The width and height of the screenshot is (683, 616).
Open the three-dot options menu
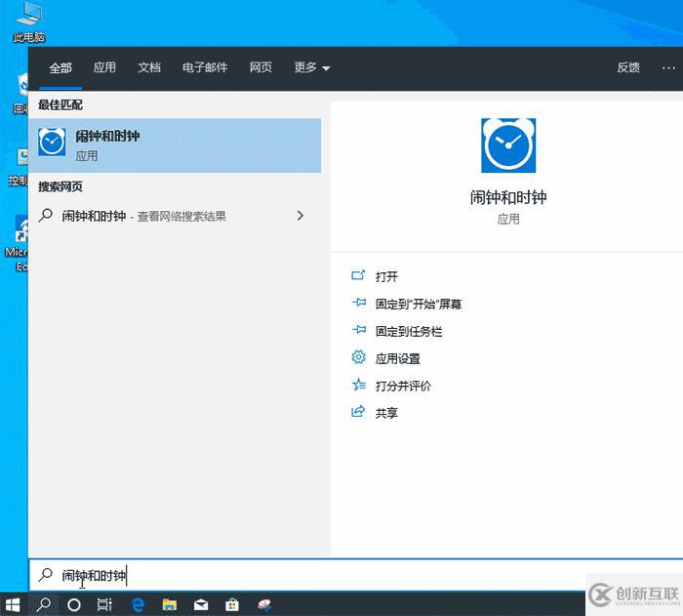click(668, 68)
